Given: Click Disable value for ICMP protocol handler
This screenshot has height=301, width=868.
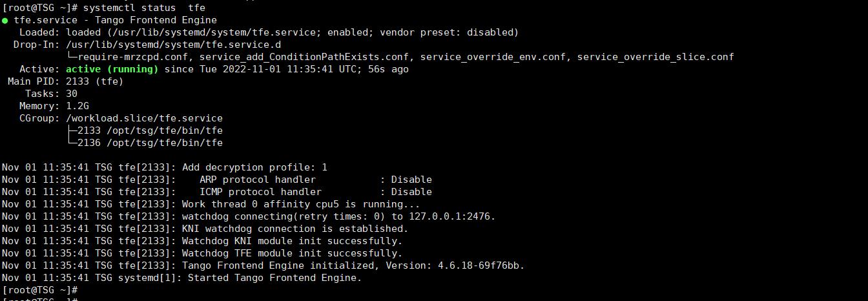Looking at the screenshot, I should 411,192.
